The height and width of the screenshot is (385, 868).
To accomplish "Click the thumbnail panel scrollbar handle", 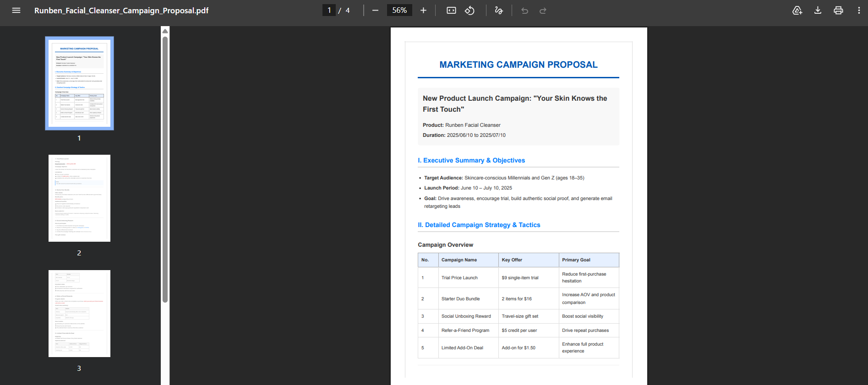I will [165, 169].
